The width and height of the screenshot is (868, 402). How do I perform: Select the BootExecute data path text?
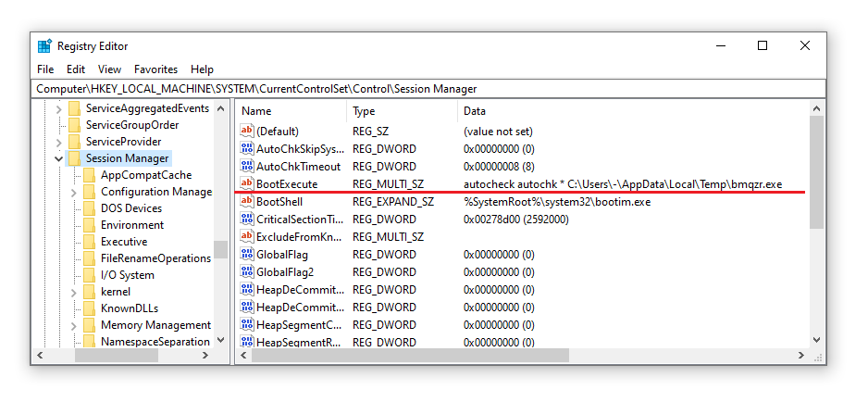point(624,184)
